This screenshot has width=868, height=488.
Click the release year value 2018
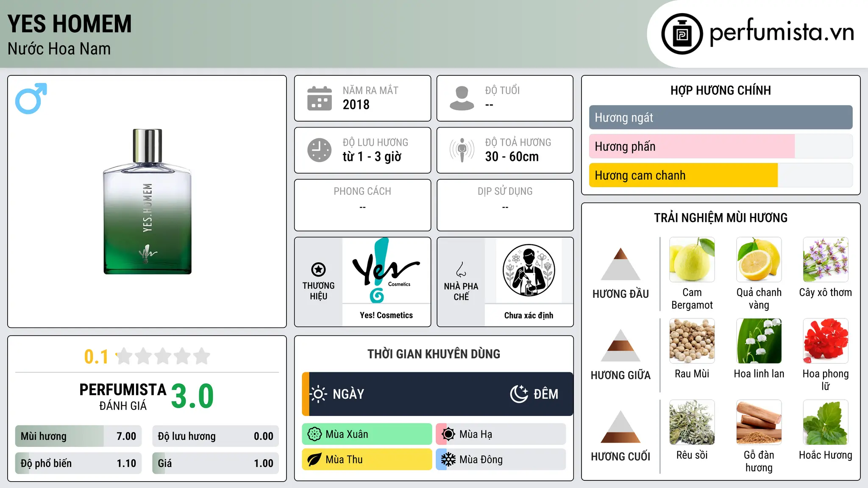coord(356,105)
